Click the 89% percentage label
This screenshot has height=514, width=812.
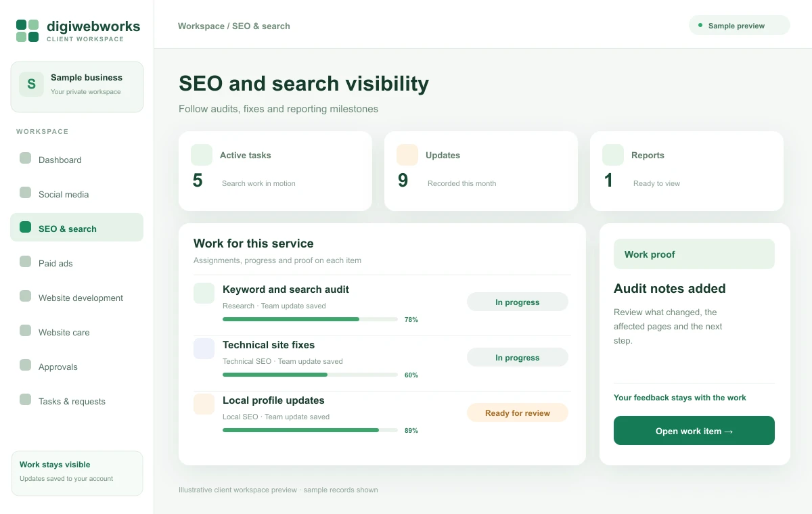[x=411, y=430]
